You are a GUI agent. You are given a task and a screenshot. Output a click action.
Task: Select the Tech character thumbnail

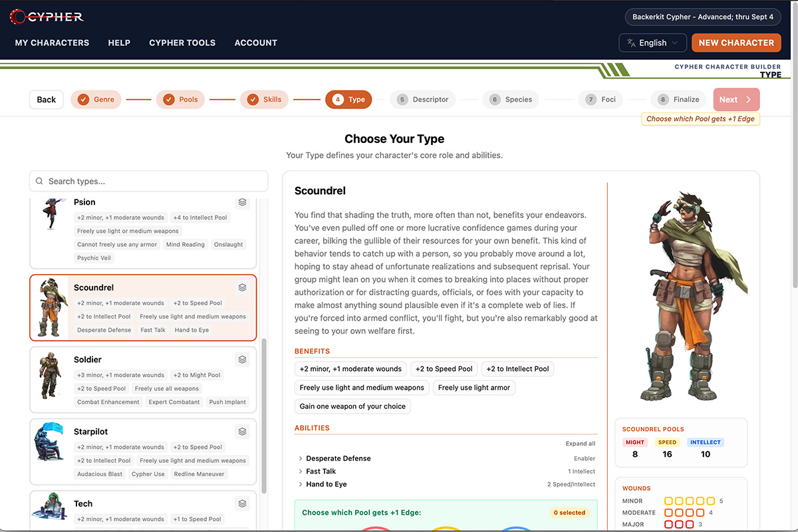(50, 507)
